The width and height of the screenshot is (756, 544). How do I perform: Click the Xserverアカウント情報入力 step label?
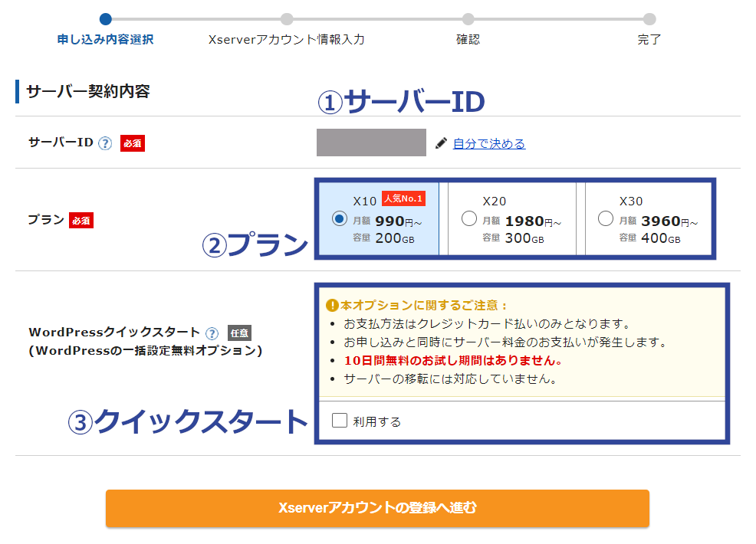287,40
